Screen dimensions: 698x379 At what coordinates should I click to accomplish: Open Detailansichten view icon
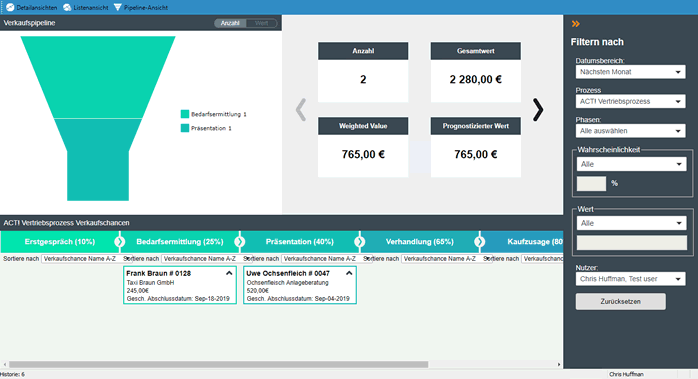coord(10,8)
